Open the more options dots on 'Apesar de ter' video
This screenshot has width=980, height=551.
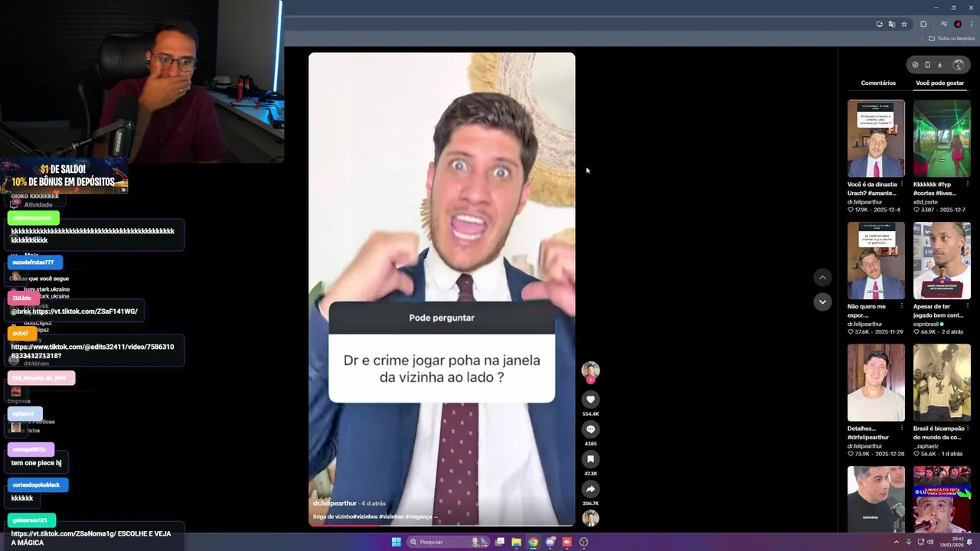click(x=968, y=307)
